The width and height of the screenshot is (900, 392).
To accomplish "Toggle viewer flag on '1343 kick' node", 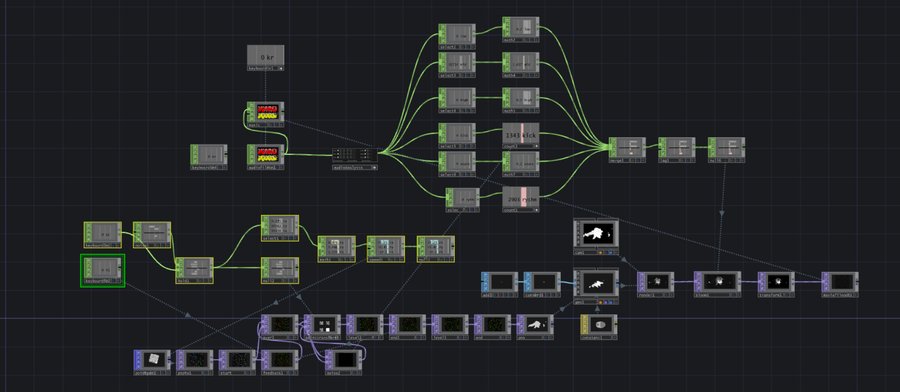I will [536, 146].
